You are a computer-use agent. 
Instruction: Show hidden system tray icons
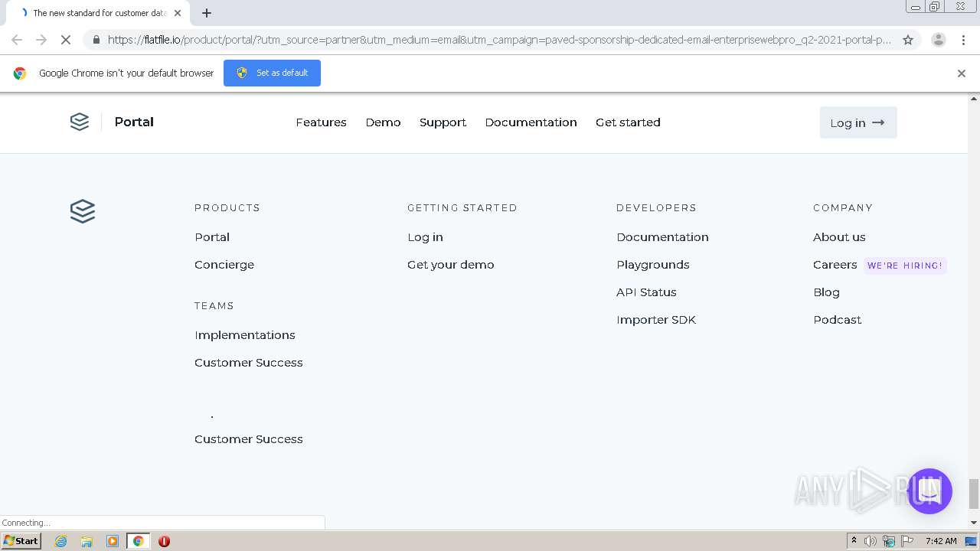point(854,541)
